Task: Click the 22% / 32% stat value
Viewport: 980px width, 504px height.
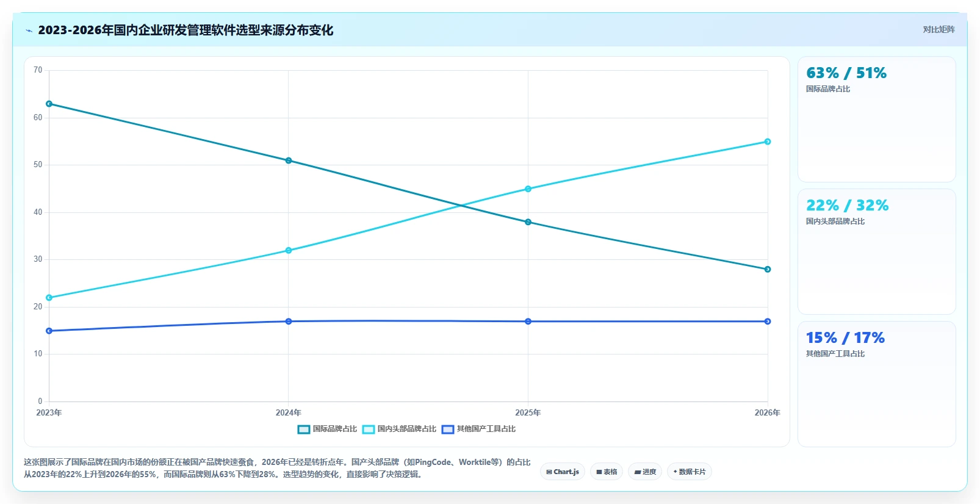Action: [847, 206]
